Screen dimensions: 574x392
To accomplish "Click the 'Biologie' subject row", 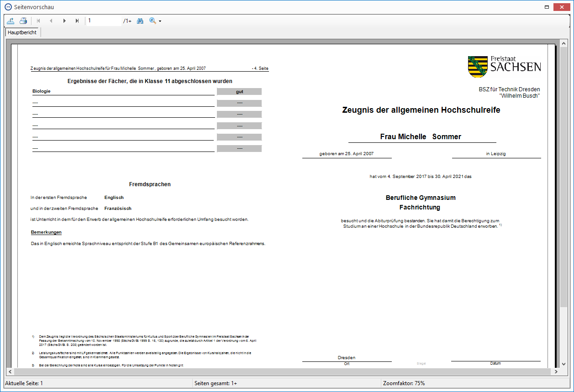I will click(123, 91).
